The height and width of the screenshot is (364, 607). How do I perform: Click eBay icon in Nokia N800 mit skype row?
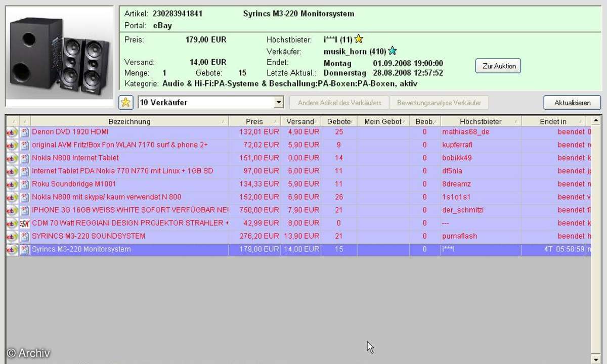pyautogui.click(x=12, y=197)
